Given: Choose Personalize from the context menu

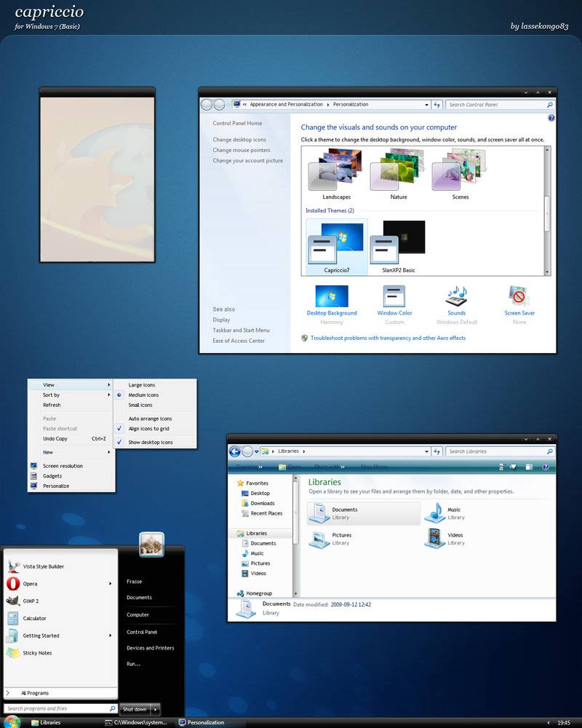Looking at the screenshot, I should coord(55,486).
